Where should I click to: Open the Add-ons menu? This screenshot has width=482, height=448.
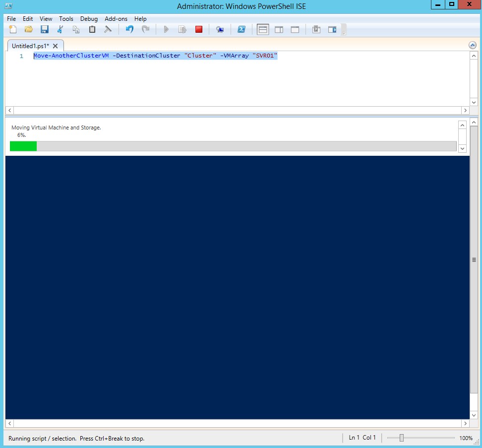click(116, 19)
